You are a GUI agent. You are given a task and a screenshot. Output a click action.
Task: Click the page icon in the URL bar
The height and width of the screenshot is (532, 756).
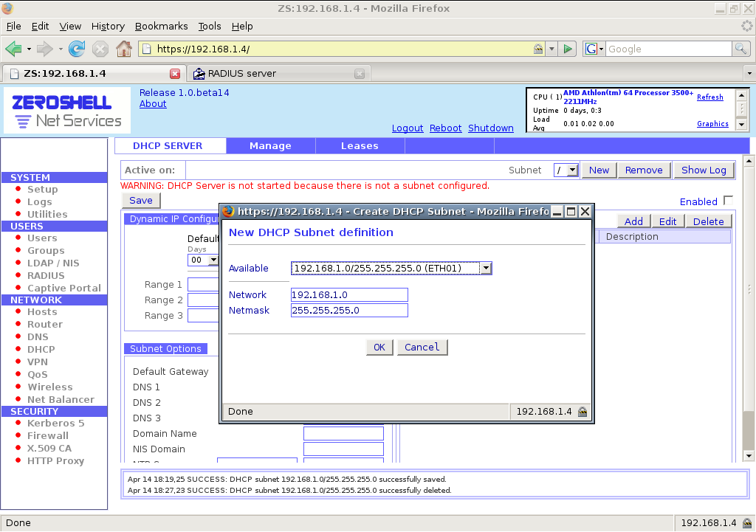(x=148, y=49)
